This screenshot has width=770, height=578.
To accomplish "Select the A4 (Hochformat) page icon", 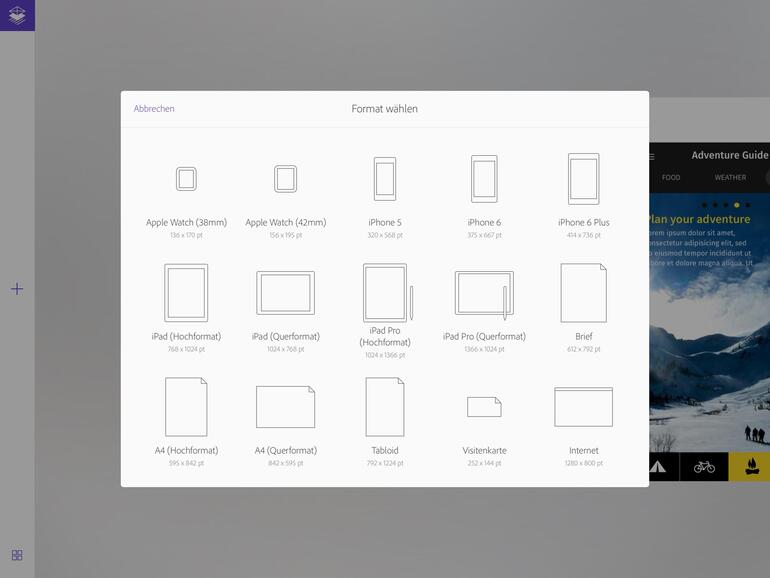I will 186,407.
